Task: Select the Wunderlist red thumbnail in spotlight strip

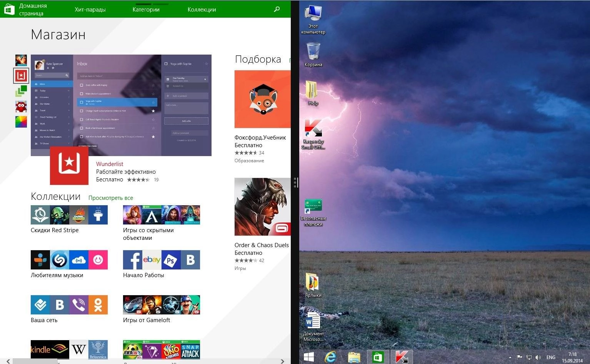Action: (21, 76)
